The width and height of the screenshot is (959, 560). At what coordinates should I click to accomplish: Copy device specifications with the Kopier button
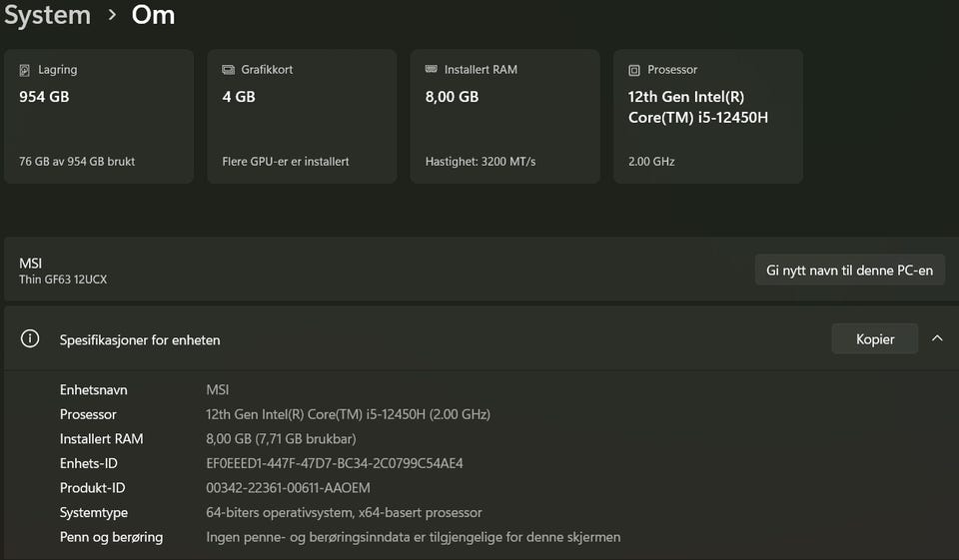click(x=875, y=338)
